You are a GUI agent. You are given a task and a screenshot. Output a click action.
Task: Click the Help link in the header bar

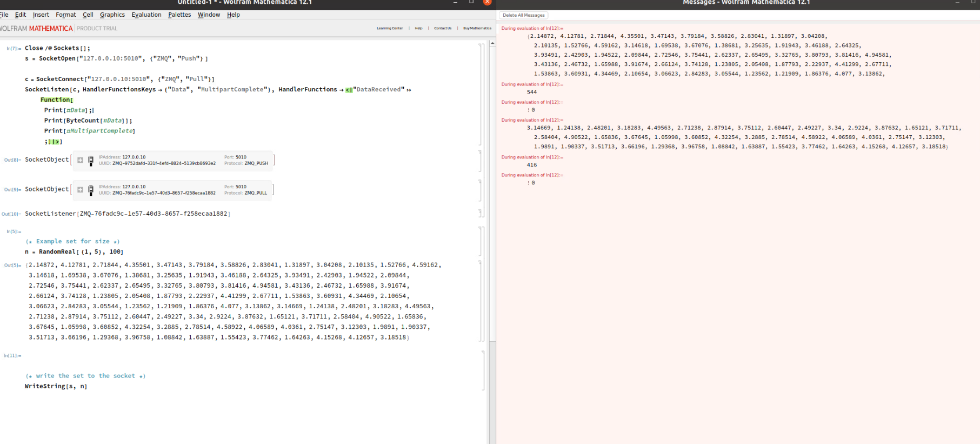[x=418, y=28]
